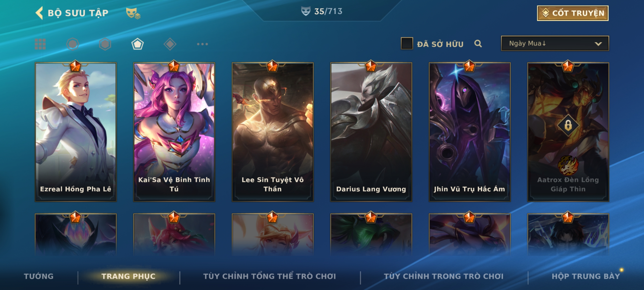Viewport: 644px width, 290px height.
Task: Open the search magnifier icon
Action: (478, 44)
